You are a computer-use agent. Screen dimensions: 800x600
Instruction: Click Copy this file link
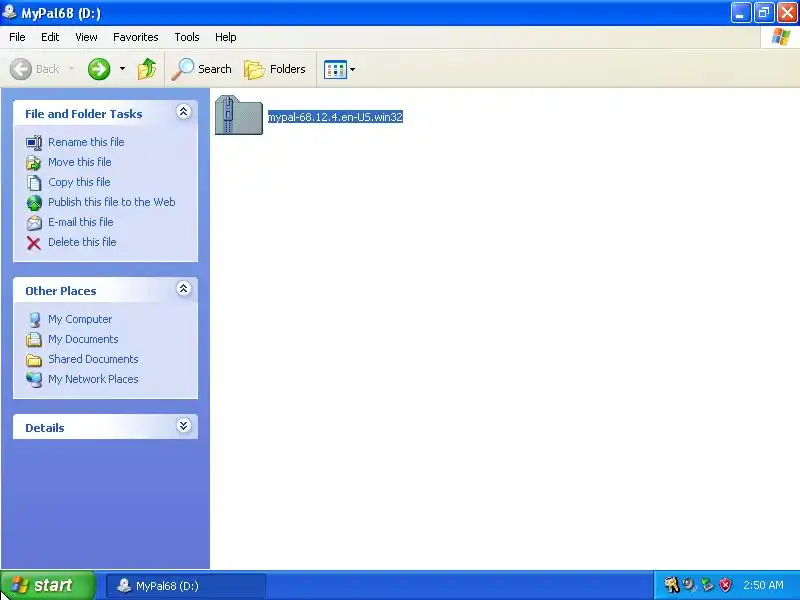[x=79, y=182]
